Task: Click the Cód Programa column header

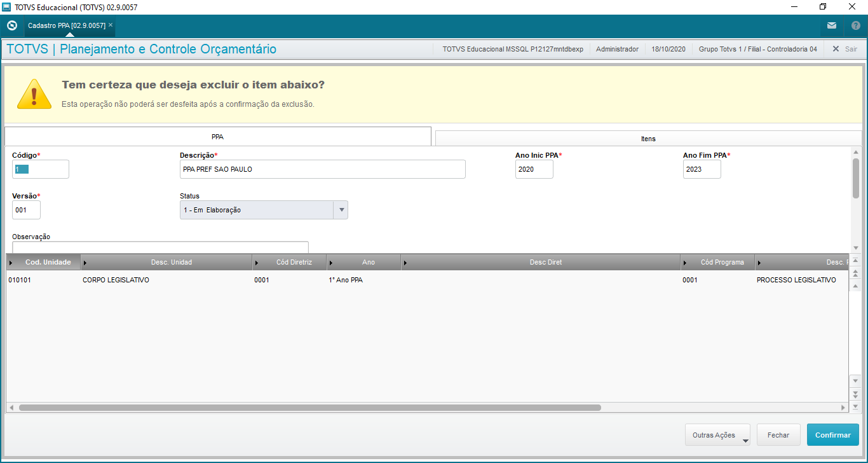Action: point(717,262)
